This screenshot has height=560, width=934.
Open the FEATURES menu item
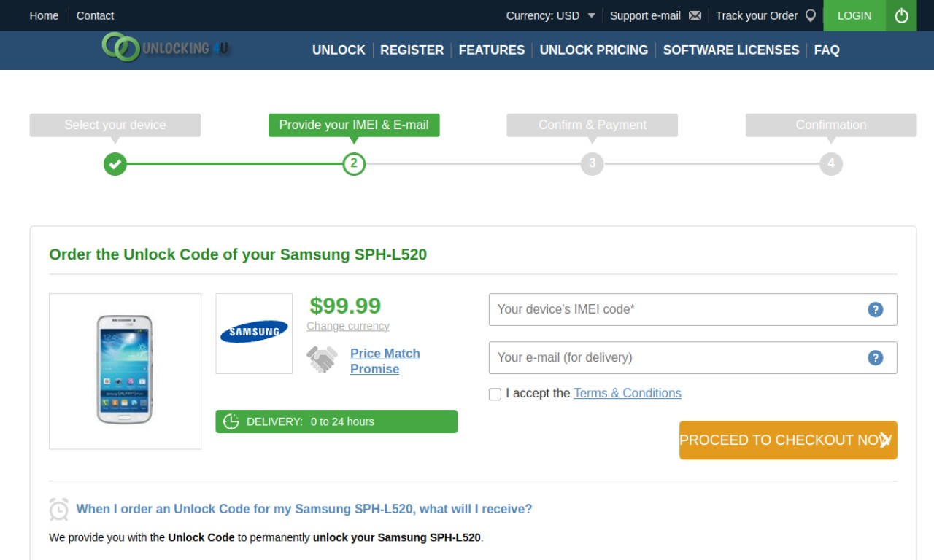click(492, 50)
